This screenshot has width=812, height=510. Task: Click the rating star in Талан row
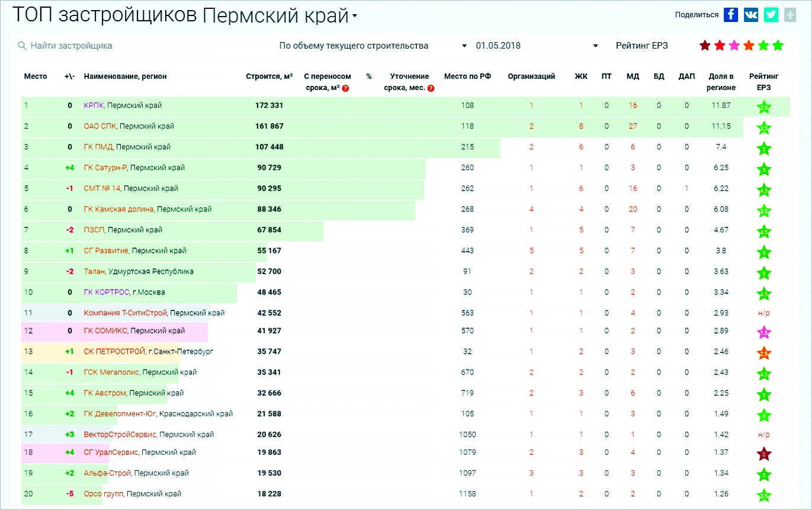point(764,273)
